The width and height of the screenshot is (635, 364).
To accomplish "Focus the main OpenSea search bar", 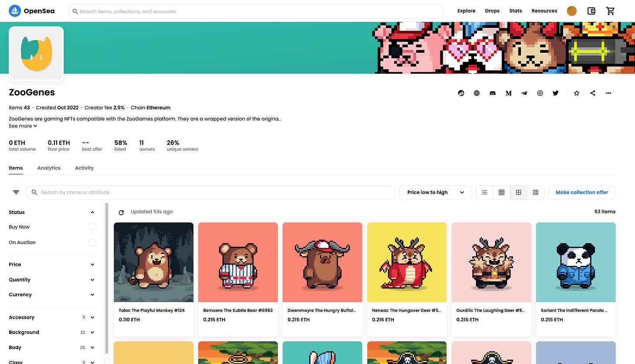I will (x=256, y=11).
